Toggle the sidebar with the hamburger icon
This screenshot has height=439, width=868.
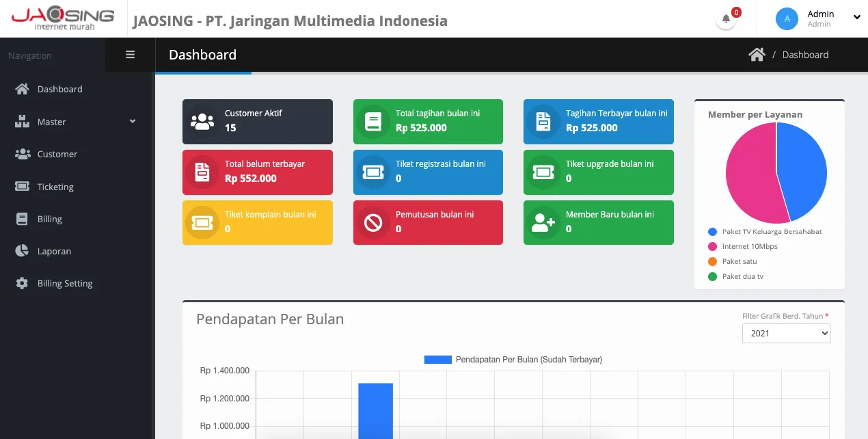(x=130, y=55)
